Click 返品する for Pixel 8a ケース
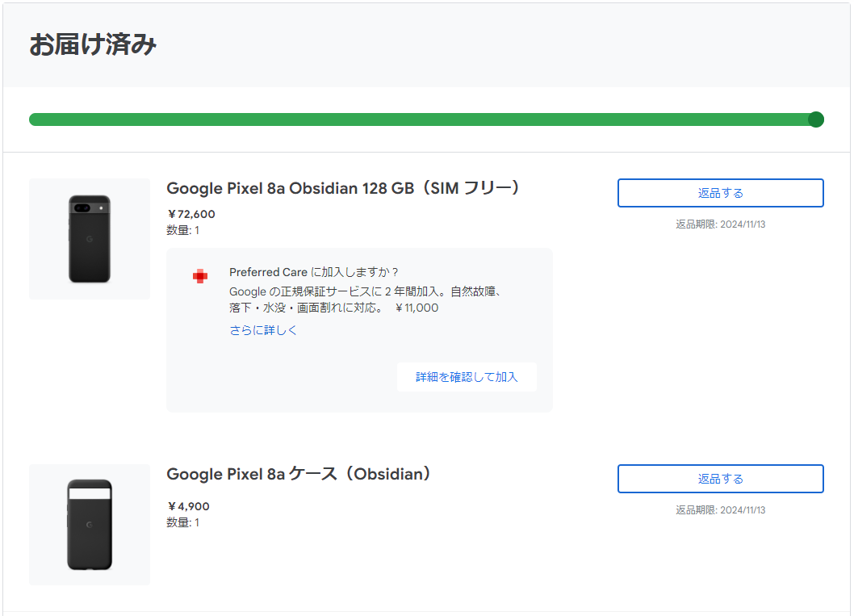 720,479
